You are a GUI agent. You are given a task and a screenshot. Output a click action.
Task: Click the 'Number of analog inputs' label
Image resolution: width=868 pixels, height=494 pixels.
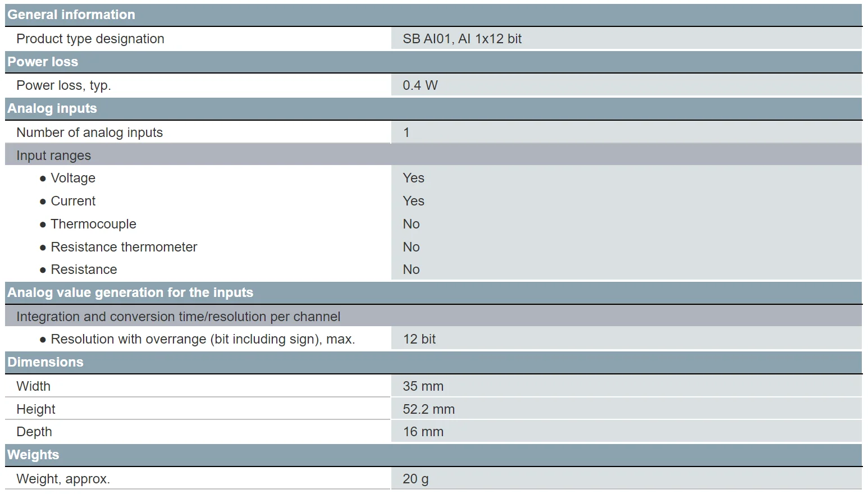[x=89, y=132]
